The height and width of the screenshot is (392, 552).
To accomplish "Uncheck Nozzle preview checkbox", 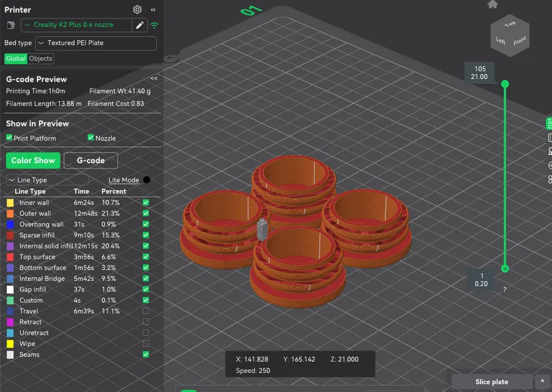I will click(x=91, y=137).
